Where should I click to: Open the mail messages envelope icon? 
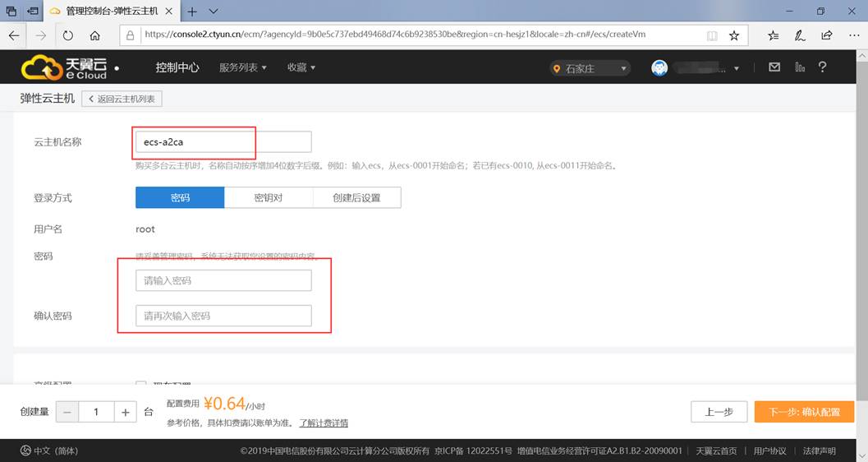(774, 67)
